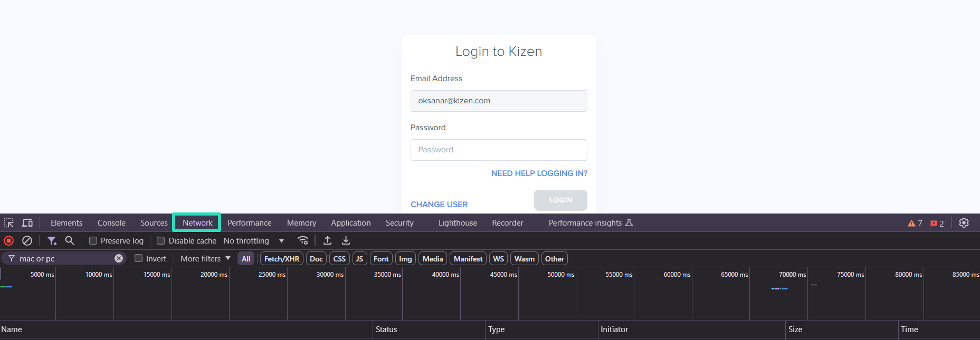
Task: Sort requests by Time column
Action: click(939, 329)
